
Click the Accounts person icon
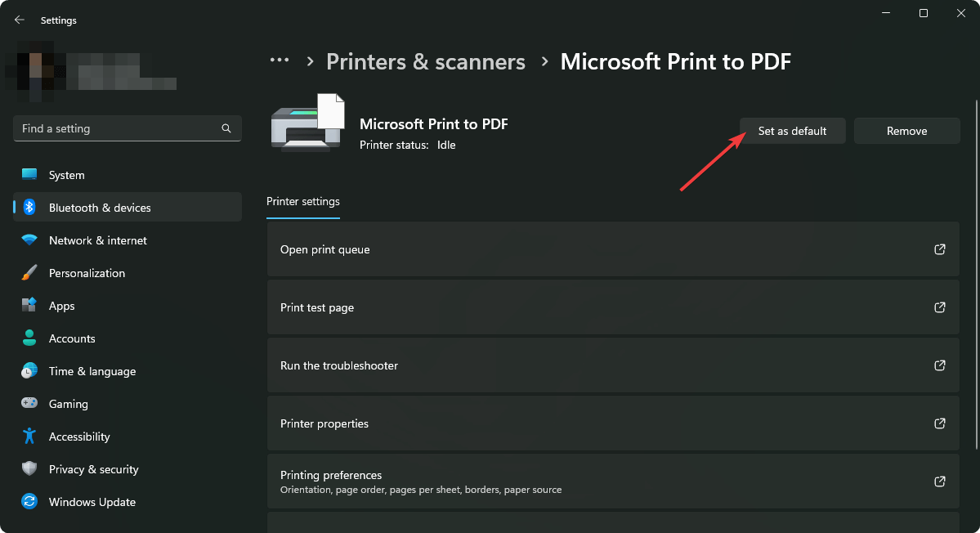coord(29,338)
